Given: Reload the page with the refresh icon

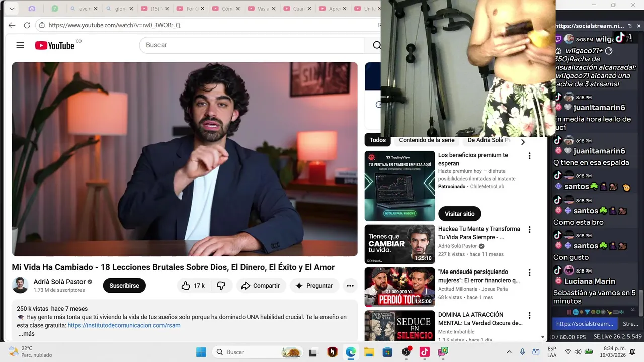Looking at the screenshot, I should point(27,25).
